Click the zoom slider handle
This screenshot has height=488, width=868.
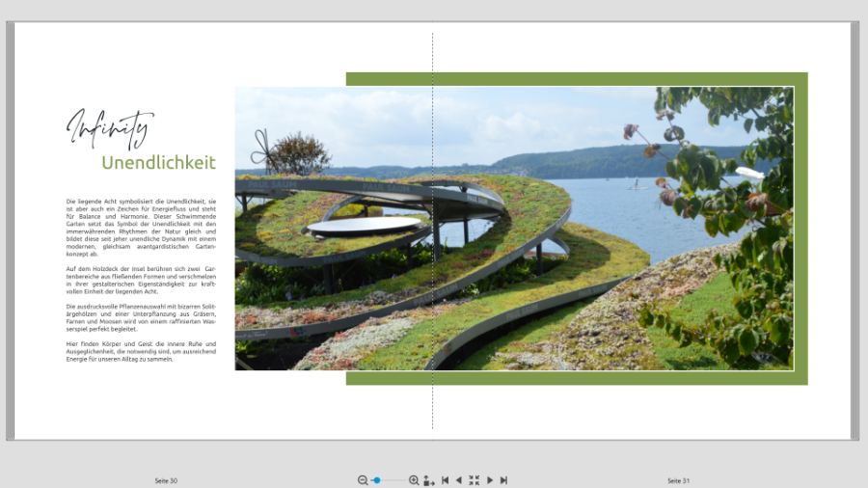pos(376,480)
